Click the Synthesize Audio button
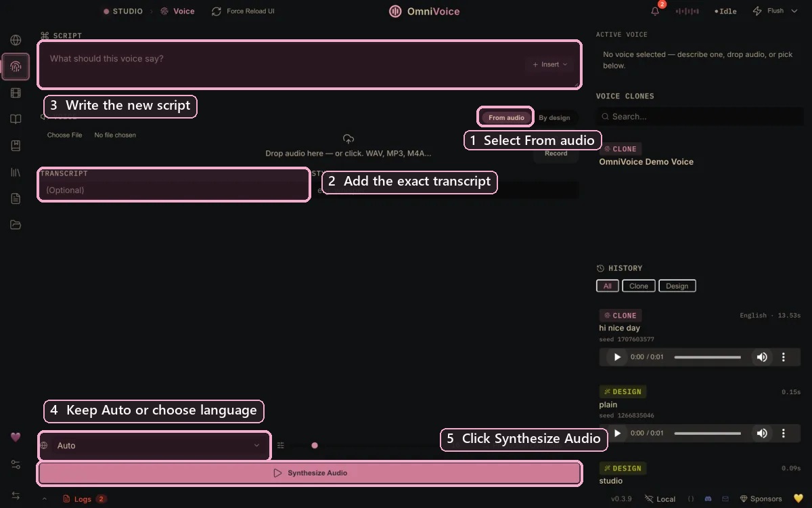This screenshot has height=508, width=812. click(310, 473)
